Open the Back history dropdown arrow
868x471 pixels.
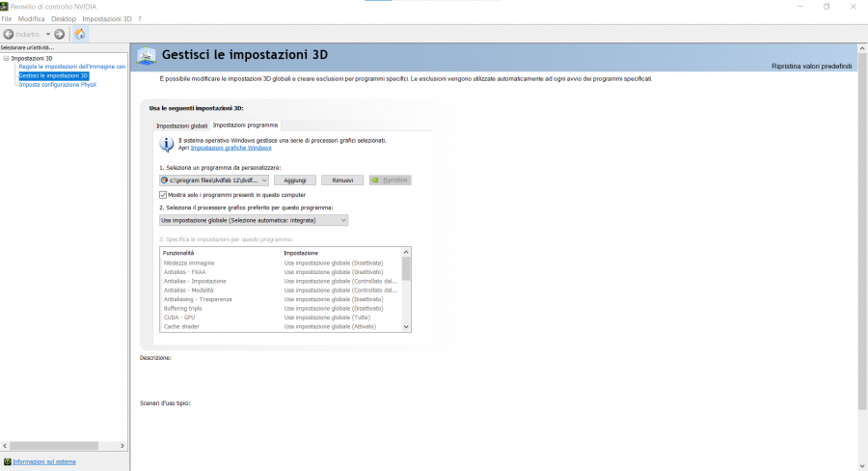pyautogui.click(x=48, y=35)
